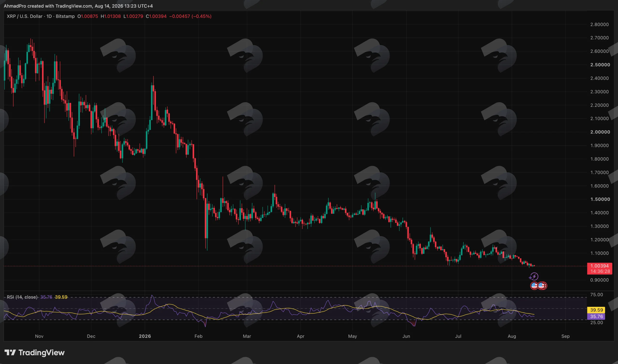
Task: Click the yellow 39.59 RSI value label
Action: click(597, 310)
